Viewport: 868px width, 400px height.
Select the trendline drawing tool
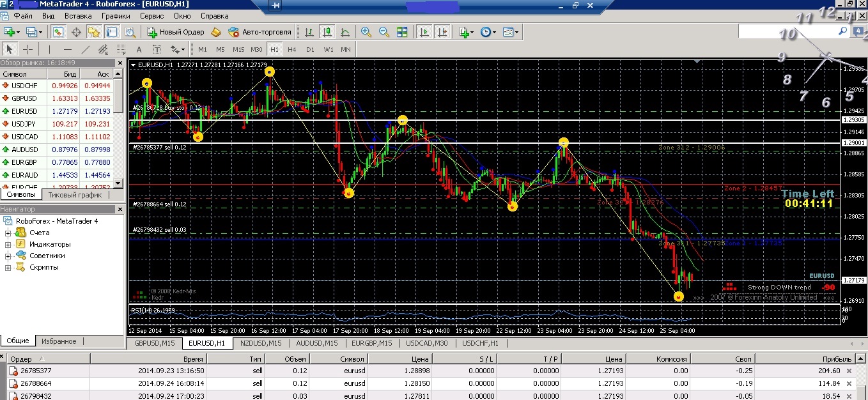85,49
